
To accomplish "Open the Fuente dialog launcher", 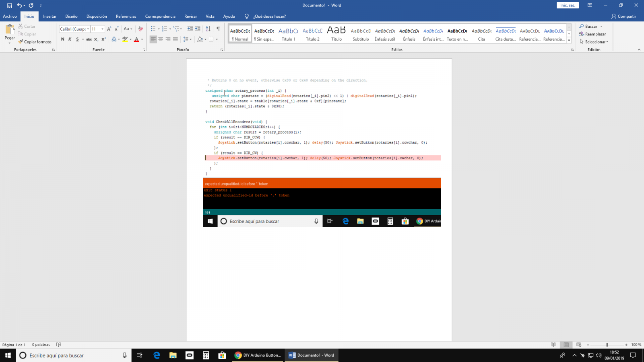I will 144,50.
